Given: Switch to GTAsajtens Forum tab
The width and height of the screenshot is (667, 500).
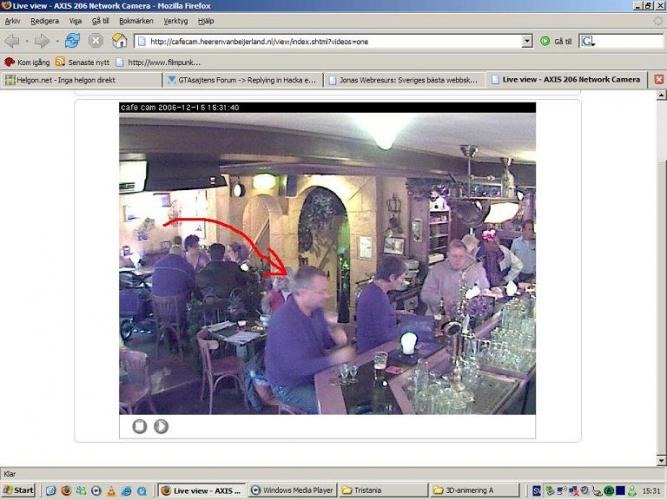Looking at the screenshot, I should pyautogui.click(x=243, y=79).
